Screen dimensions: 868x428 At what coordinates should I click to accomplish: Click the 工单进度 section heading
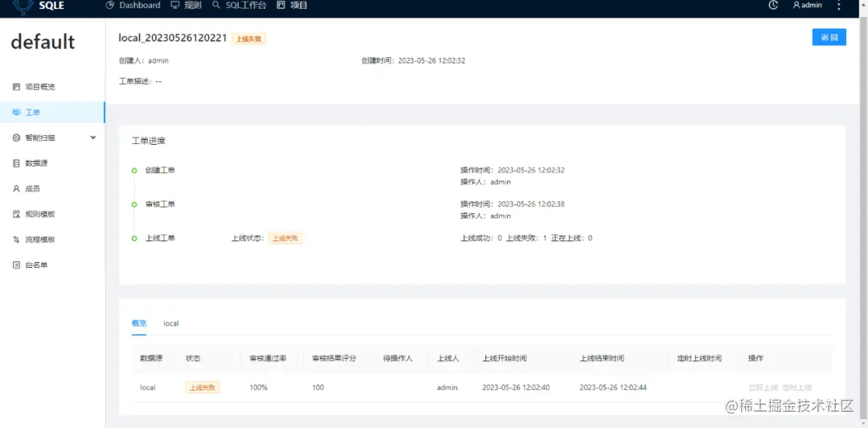click(149, 141)
